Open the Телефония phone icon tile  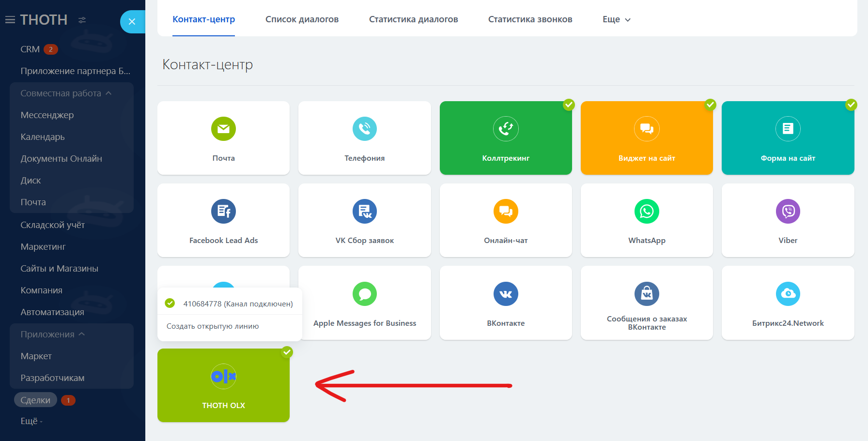tap(364, 129)
